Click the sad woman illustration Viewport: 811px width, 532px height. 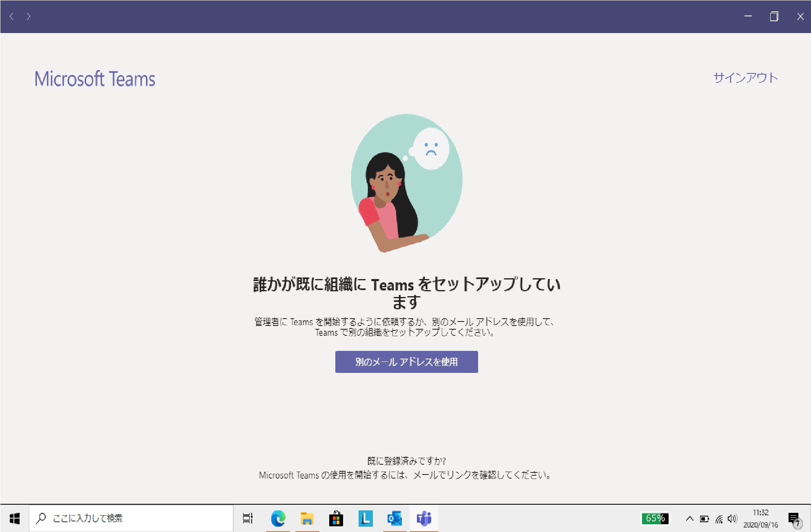406,183
